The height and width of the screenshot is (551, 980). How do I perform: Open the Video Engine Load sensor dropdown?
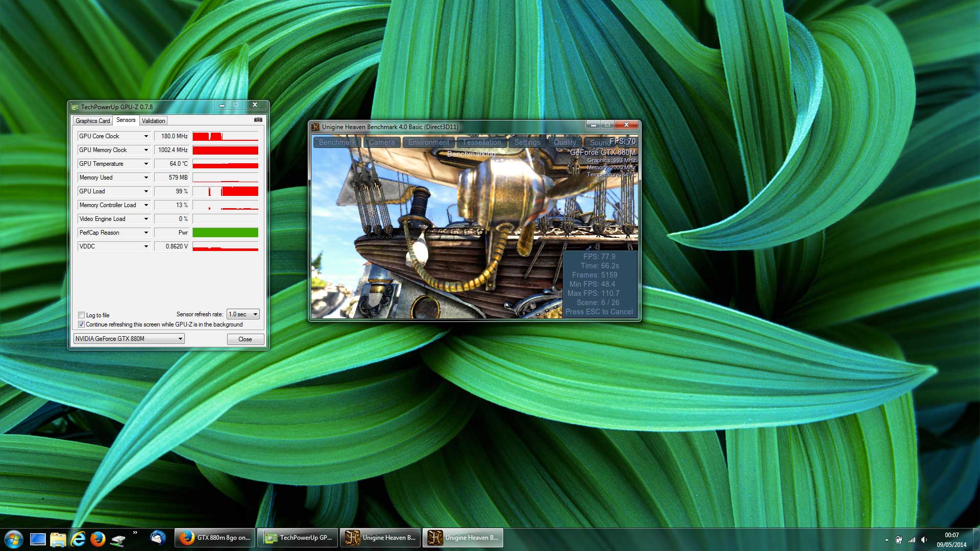145,219
